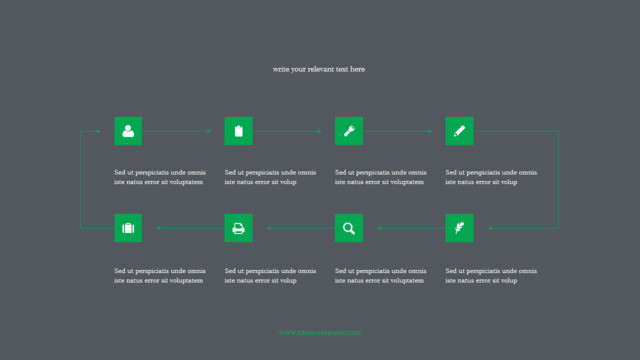The width and height of the screenshot is (640, 360).
Task: Select the clipboard icon tile
Action: pos(238,131)
